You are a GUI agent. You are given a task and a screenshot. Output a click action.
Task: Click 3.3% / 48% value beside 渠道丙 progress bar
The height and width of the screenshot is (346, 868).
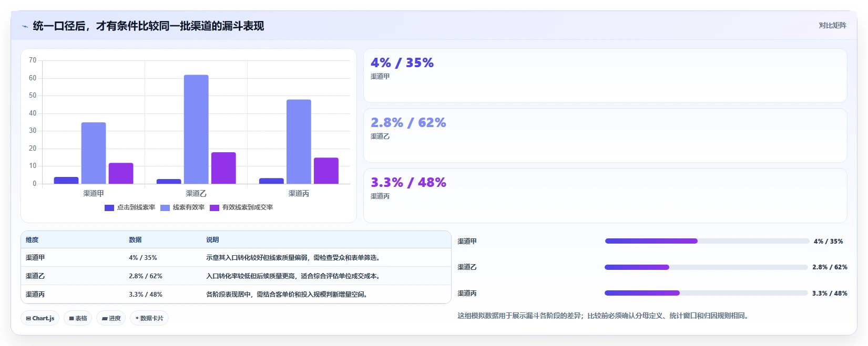(830, 293)
